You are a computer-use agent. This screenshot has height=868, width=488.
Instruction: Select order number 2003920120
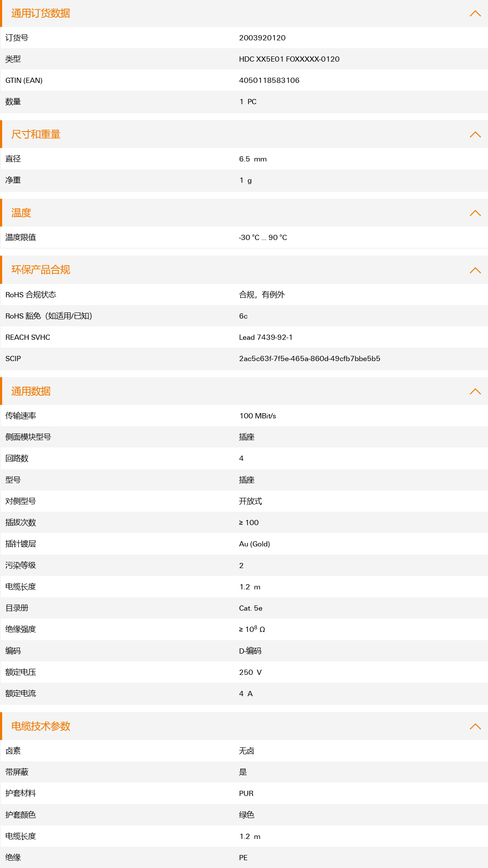[x=262, y=38]
